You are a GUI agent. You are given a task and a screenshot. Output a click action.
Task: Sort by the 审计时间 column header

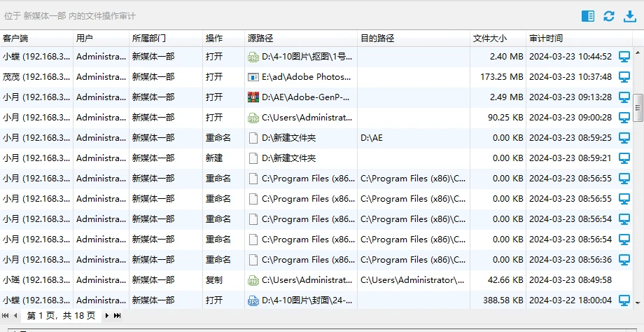(x=579, y=39)
